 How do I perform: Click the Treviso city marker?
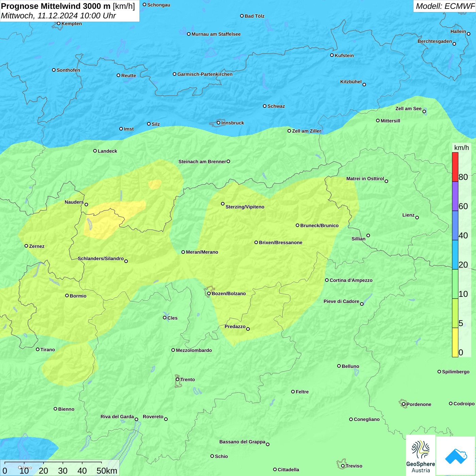343,466
